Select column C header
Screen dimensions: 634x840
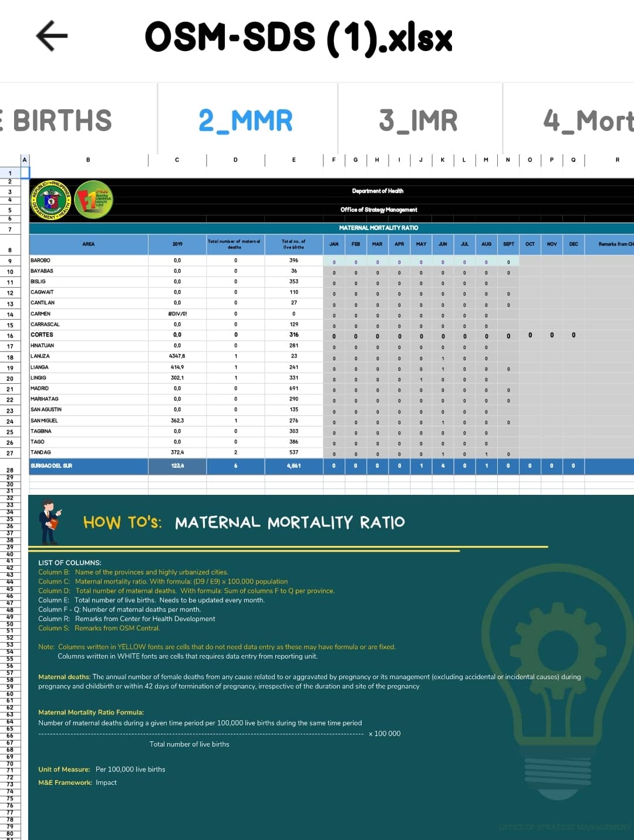click(x=177, y=160)
